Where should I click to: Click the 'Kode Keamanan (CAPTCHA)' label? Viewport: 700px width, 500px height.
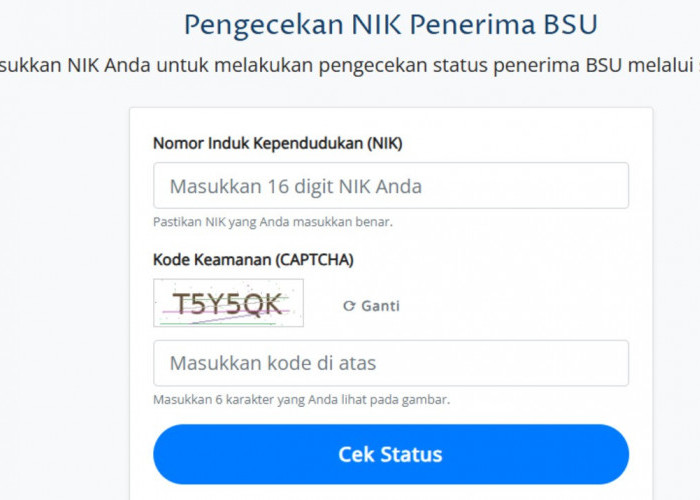pos(253,260)
